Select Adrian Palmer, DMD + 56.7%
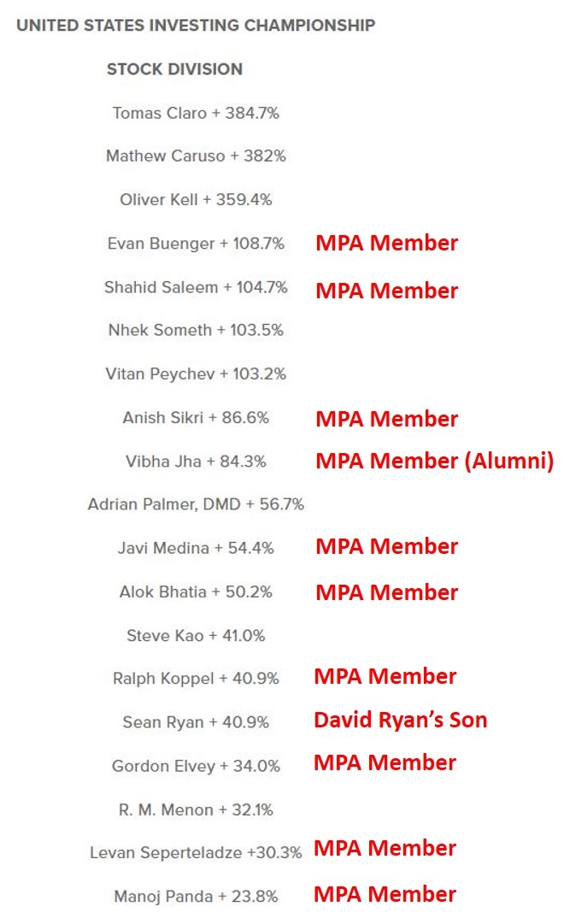The image size is (570, 924). pyautogui.click(x=196, y=504)
